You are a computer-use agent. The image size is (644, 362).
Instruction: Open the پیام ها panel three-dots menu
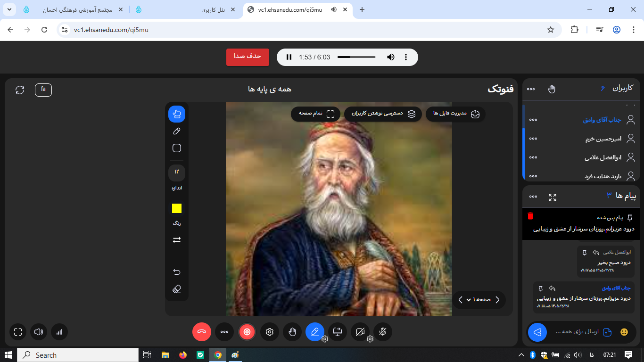pos(533,197)
